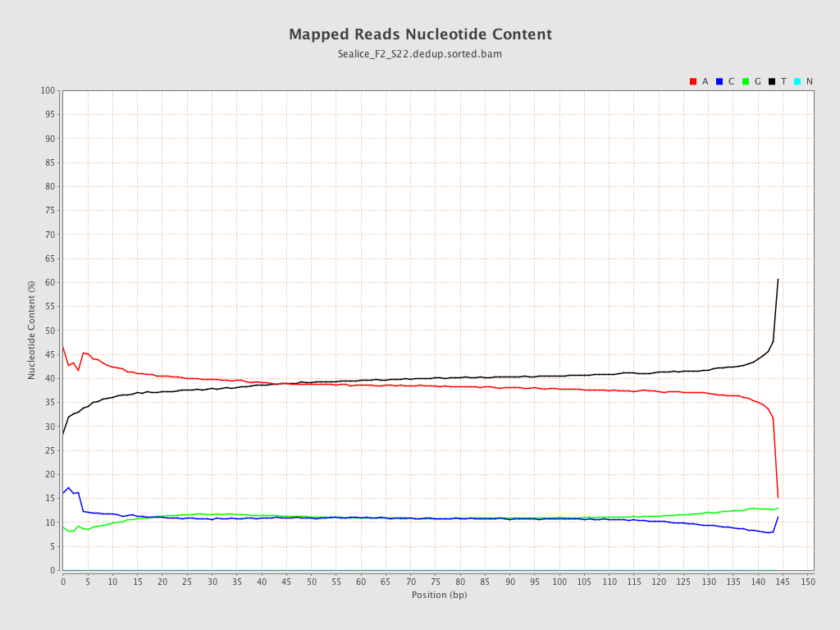Click the x-axis tick label 30
Image resolution: width=840 pixels, height=630 pixels.
click(x=212, y=582)
